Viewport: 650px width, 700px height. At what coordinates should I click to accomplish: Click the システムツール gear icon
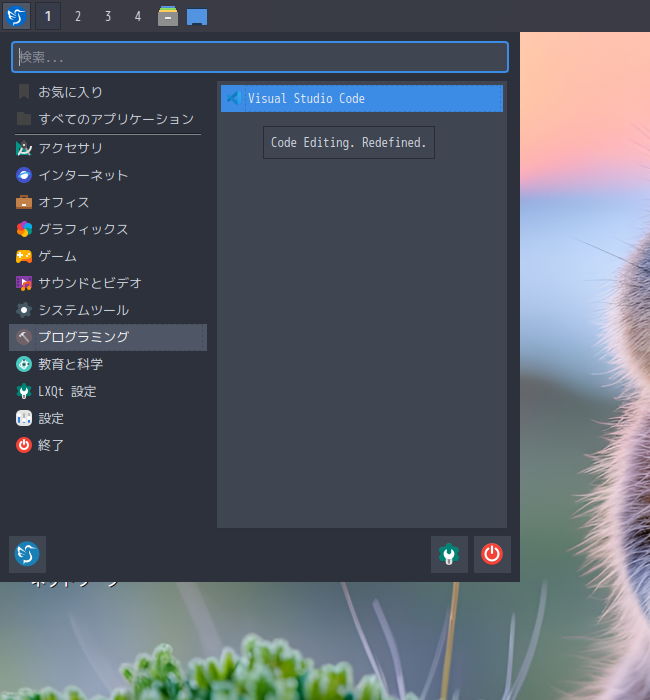(24, 310)
